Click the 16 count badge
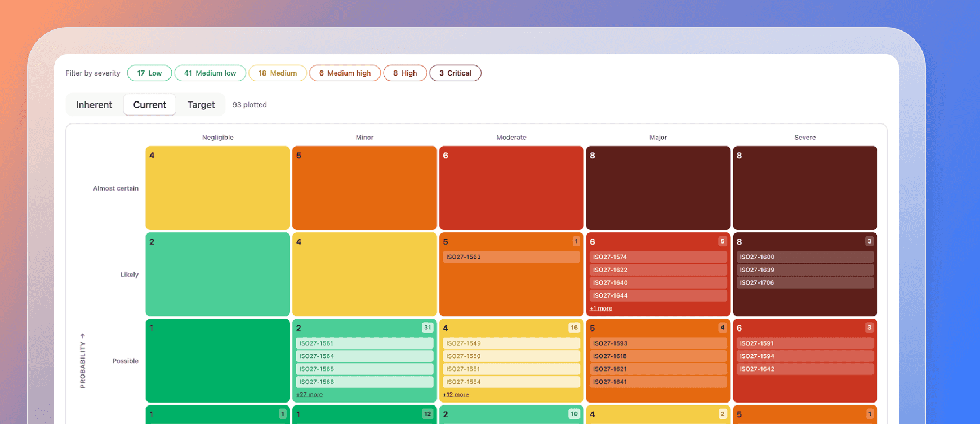The image size is (980, 424). point(574,328)
